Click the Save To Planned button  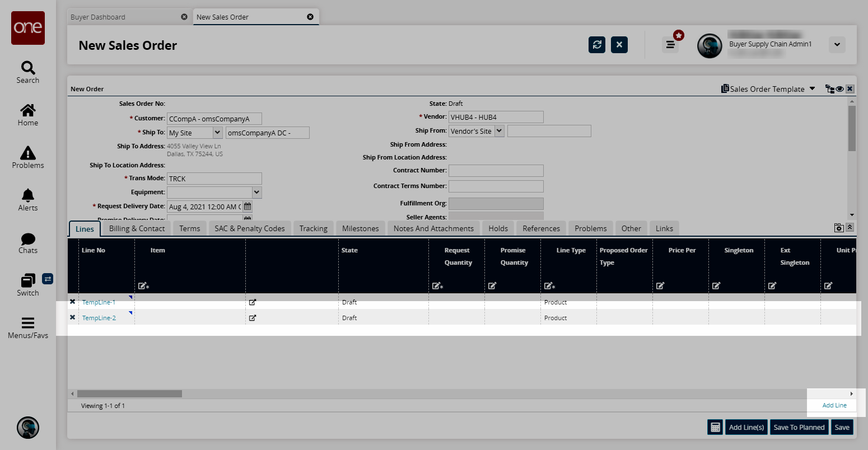tap(799, 427)
